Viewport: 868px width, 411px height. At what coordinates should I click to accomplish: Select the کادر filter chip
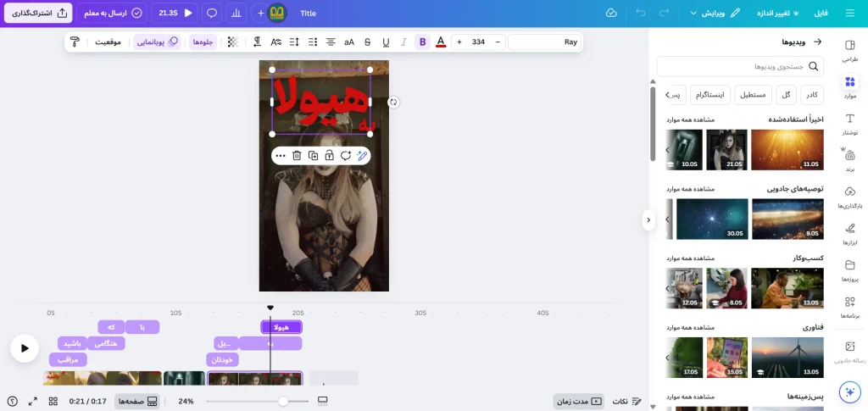pos(811,95)
